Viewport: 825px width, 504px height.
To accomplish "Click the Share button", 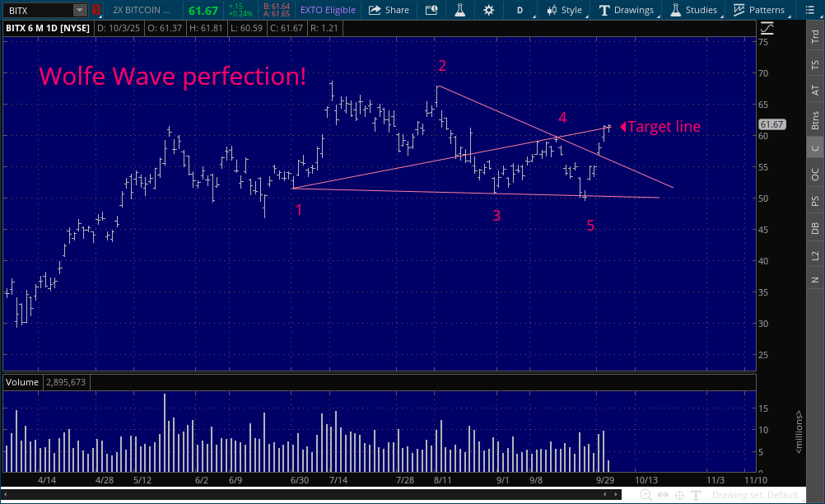I will (x=389, y=10).
